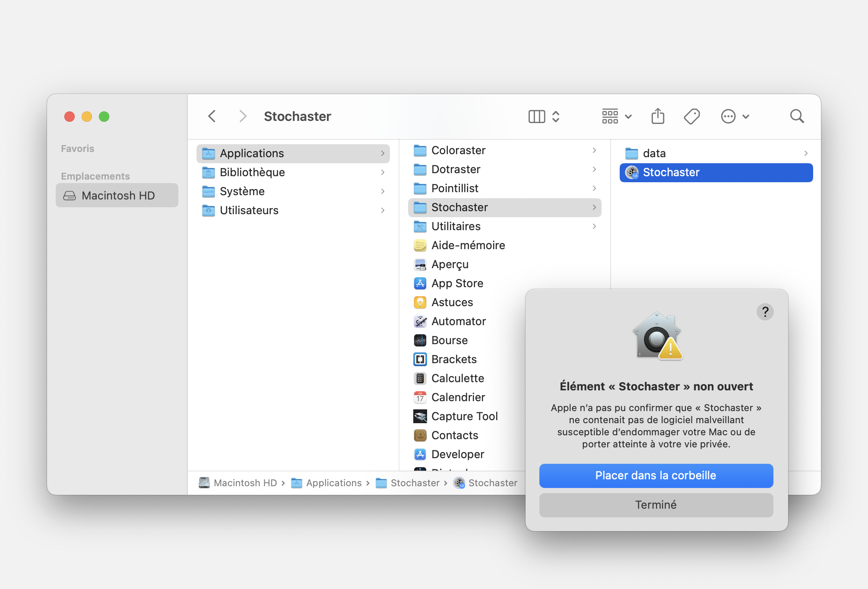Open the column view switcher
Image resolution: width=868 pixels, height=589 pixels.
544,116
